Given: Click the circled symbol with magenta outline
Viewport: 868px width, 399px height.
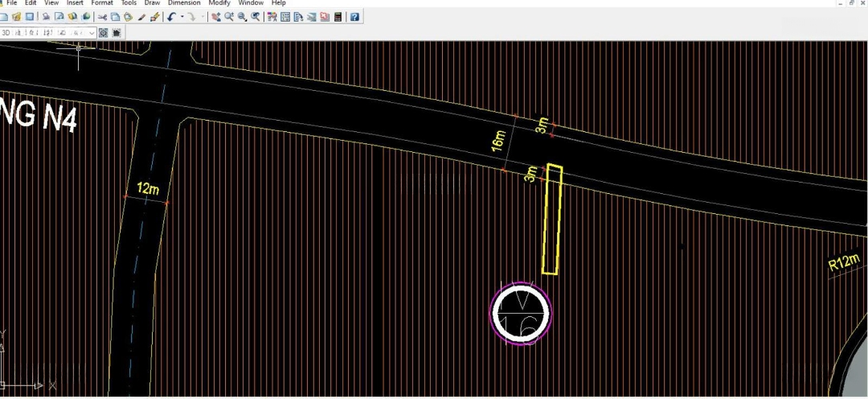Looking at the screenshot, I should point(521,313).
